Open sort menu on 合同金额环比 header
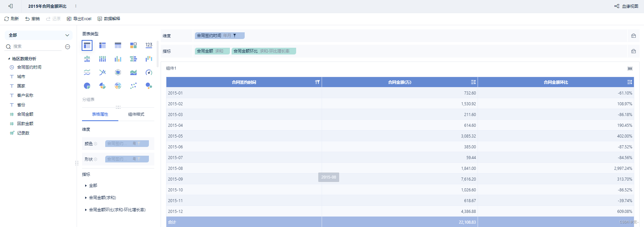The width and height of the screenshot is (644, 227). click(x=629, y=82)
